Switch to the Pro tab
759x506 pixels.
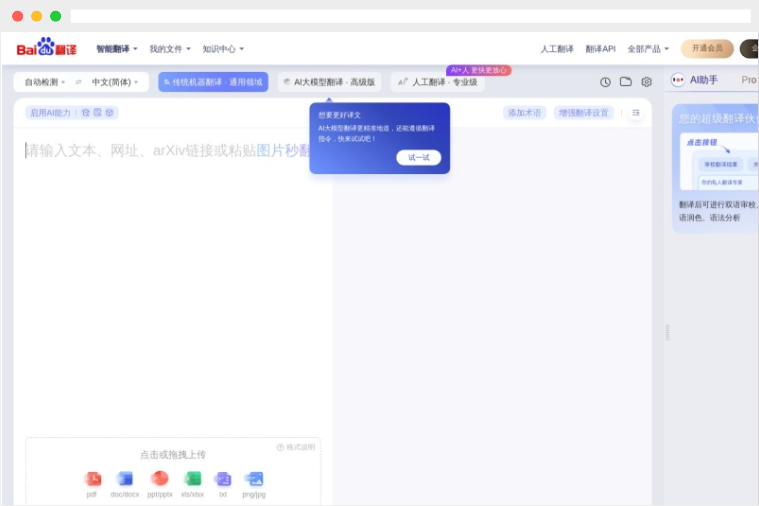748,80
